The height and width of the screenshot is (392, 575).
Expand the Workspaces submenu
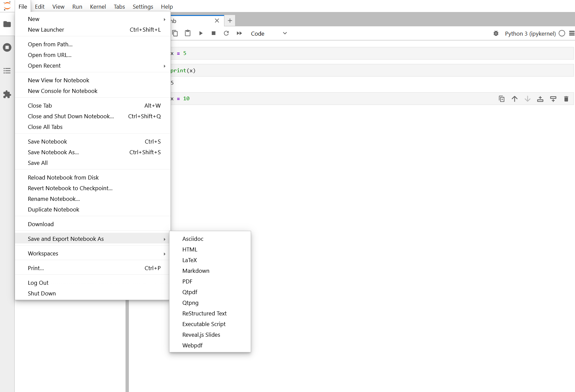click(x=93, y=253)
